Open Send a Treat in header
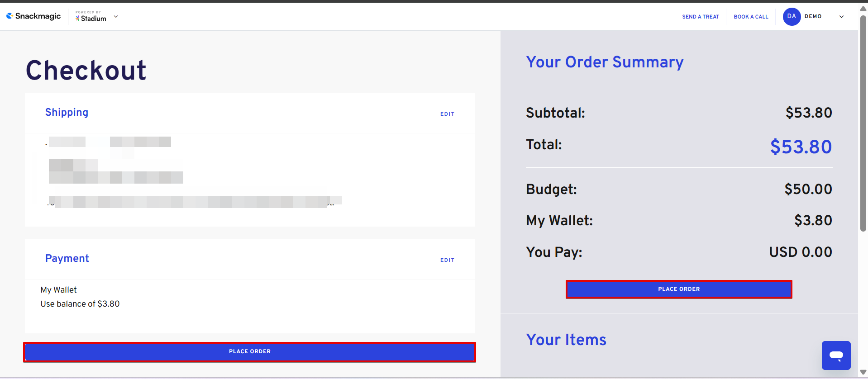This screenshot has width=868, height=379. (x=700, y=17)
